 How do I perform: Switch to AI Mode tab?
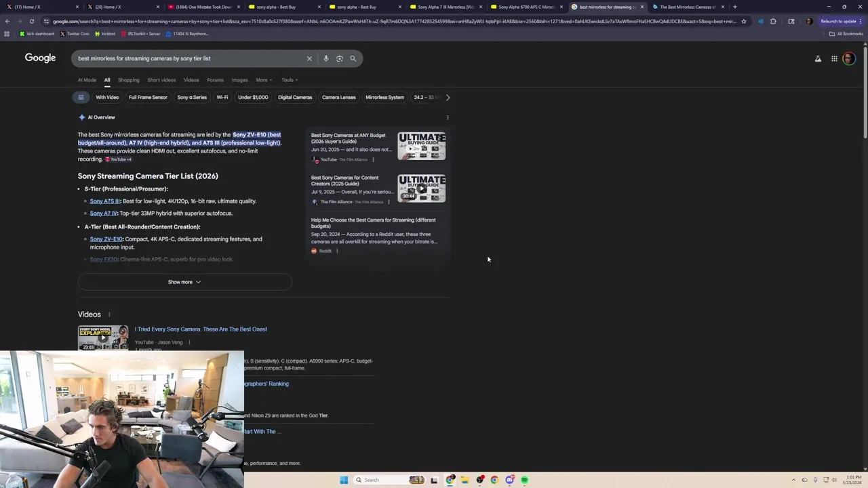87,80
